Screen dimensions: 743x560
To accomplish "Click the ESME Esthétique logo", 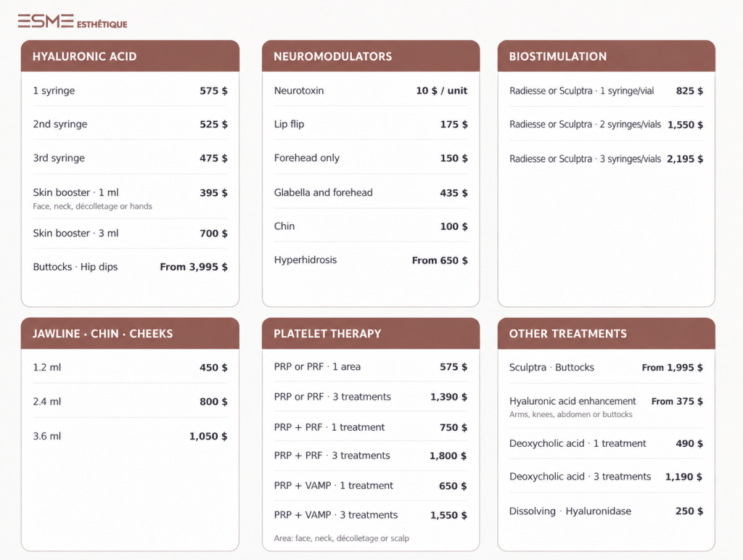I will (73, 21).
